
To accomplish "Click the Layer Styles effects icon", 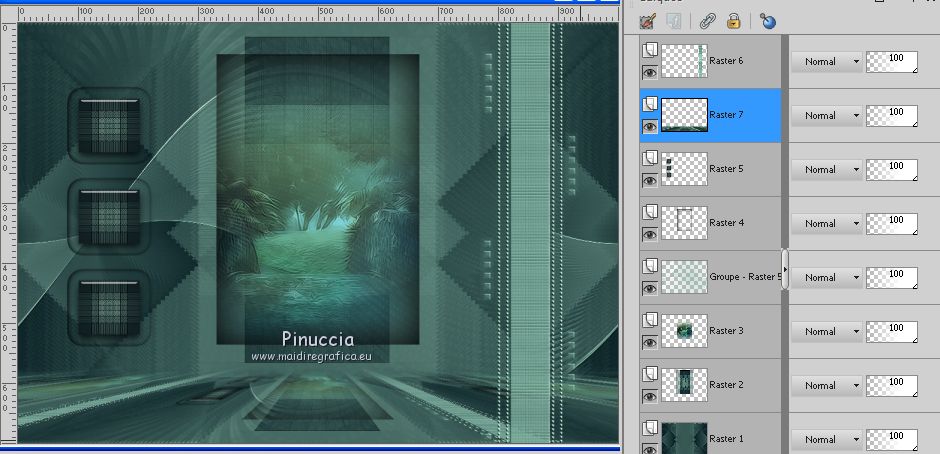I will click(x=673, y=22).
